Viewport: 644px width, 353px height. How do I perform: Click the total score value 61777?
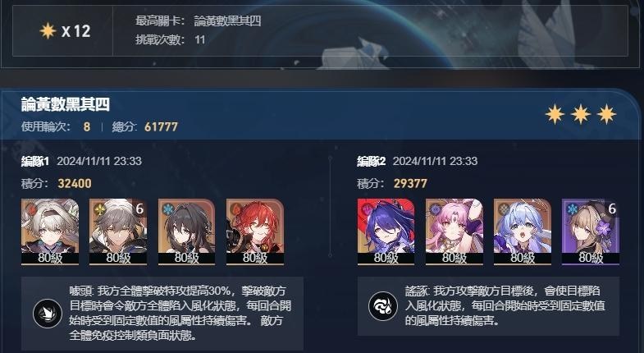(x=161, y=126)
